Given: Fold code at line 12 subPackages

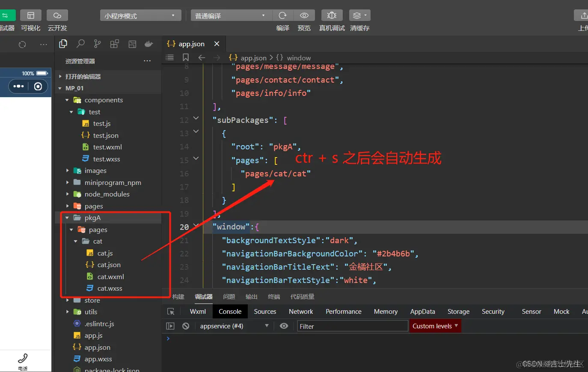Looking at the screenshot, I should coord(196,118).
